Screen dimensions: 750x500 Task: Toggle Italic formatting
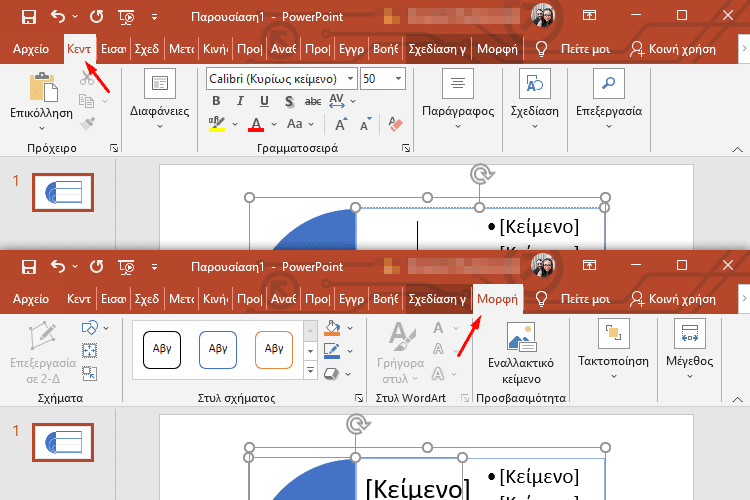[240, 101]
